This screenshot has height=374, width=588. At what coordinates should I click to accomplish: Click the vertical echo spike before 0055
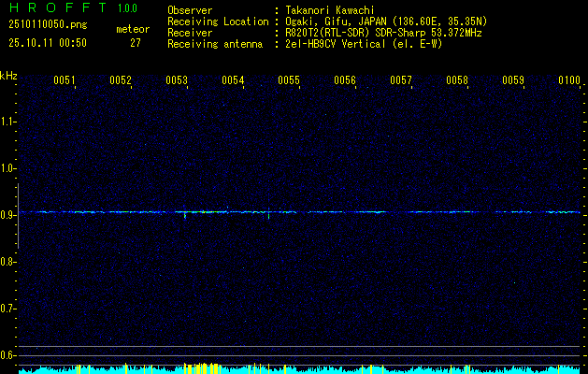tap(268, 213)
